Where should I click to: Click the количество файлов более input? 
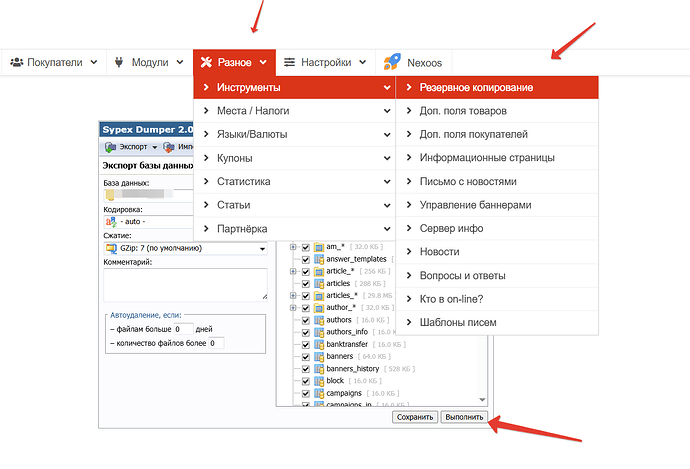217,343
